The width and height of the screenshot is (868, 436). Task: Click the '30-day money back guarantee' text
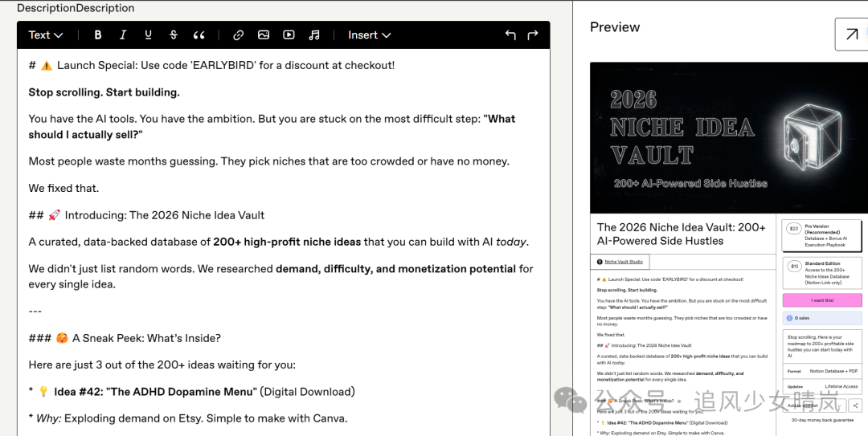tap(822, 421)
